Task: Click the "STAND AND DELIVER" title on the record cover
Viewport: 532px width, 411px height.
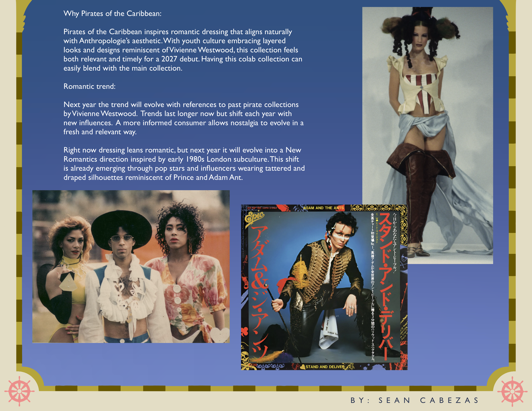Action: (x=325, y=367)
